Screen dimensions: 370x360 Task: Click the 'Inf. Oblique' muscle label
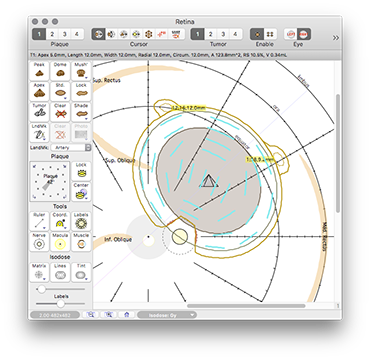click(x=118, y=239)
